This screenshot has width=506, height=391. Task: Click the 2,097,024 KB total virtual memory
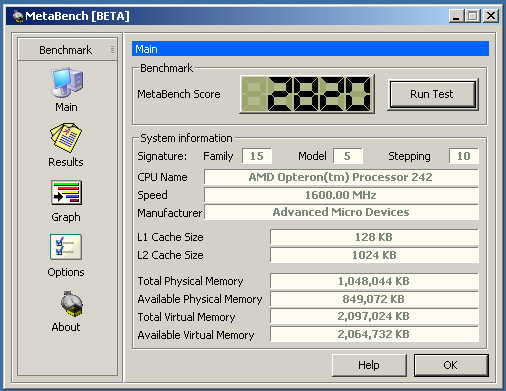pyautogui.click(x=374, y=316)
